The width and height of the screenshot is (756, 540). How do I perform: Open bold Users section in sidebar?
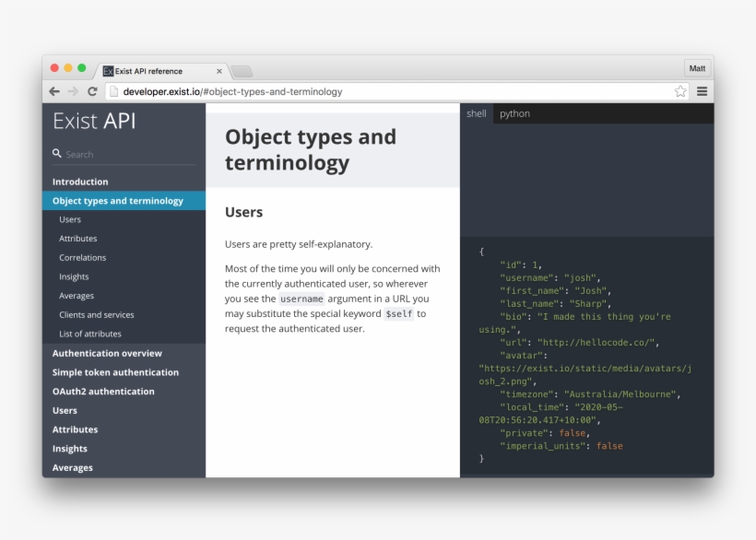click(x=124, y=410)
